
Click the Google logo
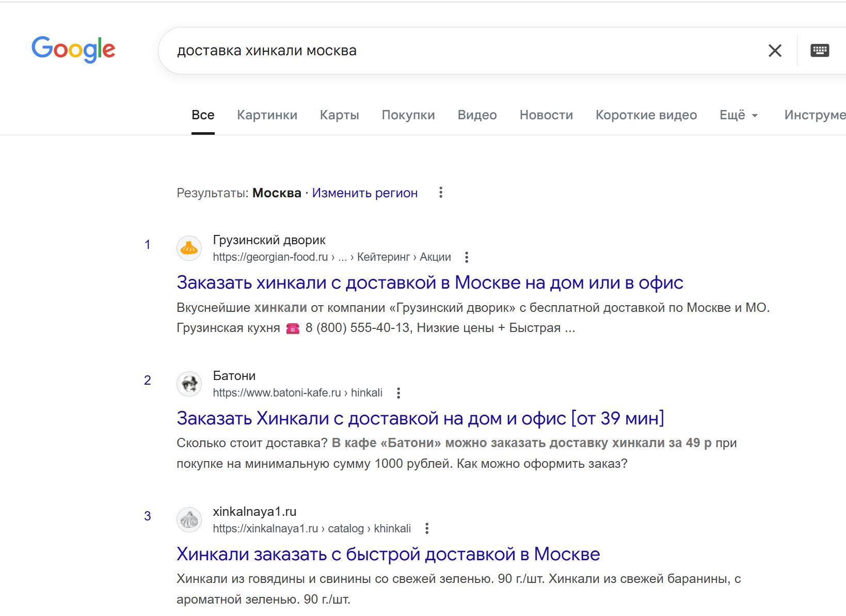coord(73,50)
